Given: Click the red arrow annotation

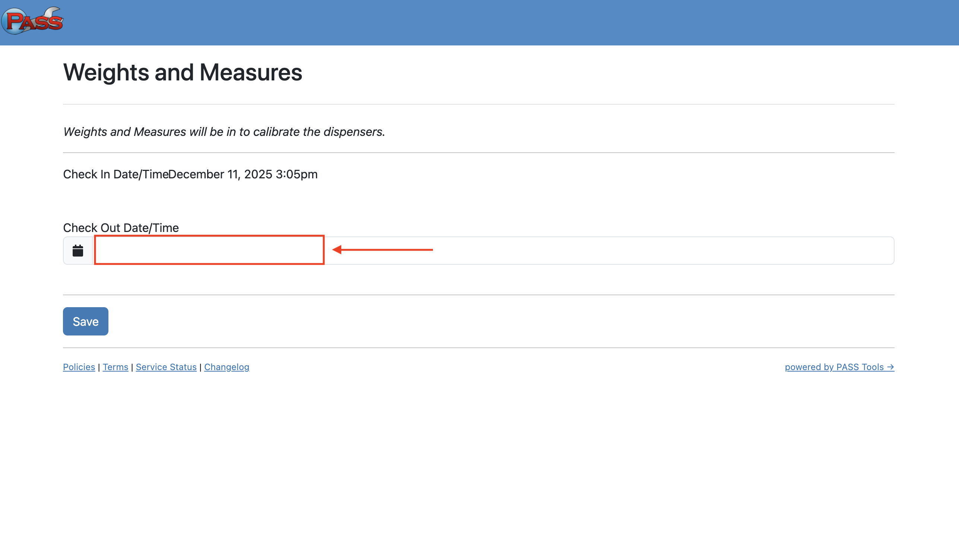Looking at the screenshot, I should coord(383,250).
